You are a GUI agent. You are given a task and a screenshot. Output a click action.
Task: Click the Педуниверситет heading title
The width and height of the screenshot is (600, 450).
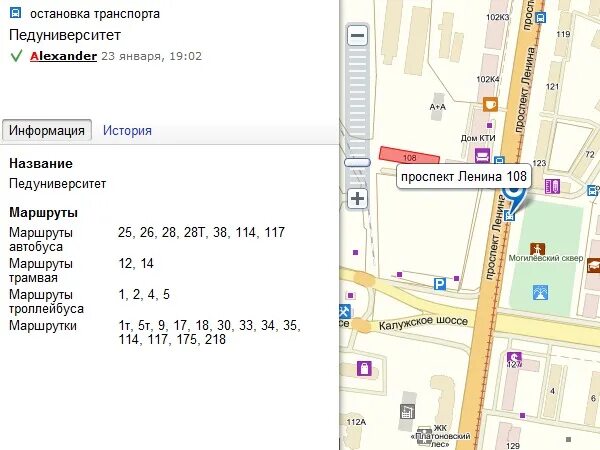point(65,35)
